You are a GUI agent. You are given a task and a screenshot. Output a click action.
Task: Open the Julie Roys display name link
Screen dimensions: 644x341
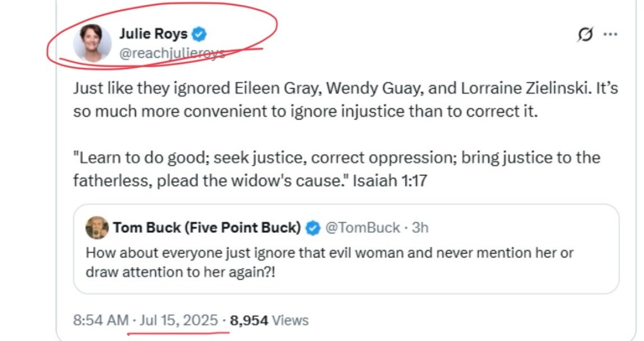tap(153, 34)
